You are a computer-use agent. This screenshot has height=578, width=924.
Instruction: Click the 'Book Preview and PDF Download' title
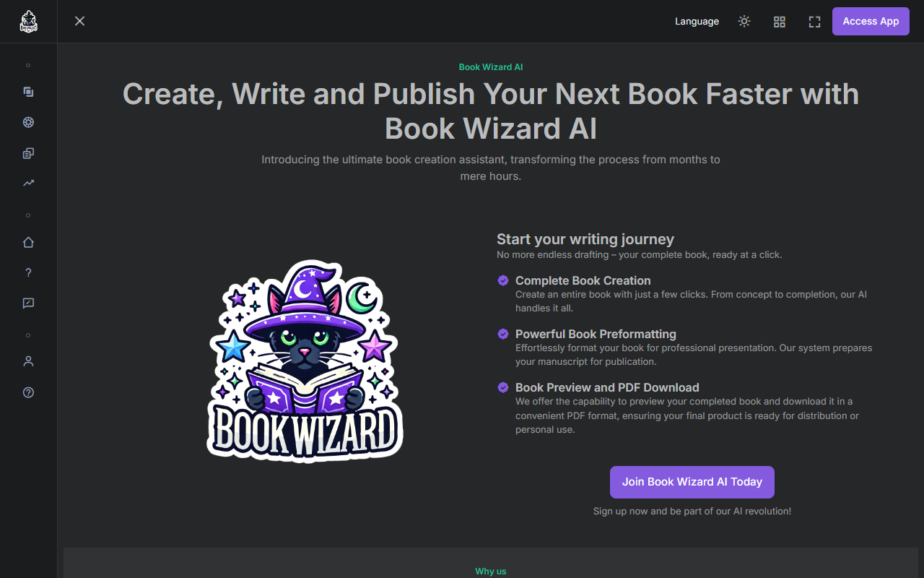(607, 387)
